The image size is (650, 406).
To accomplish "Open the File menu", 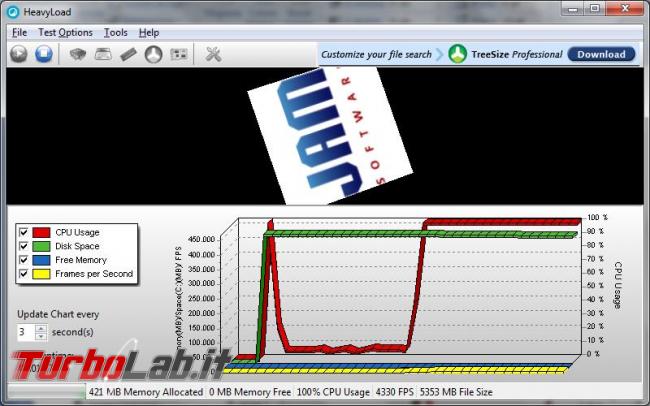I will tap(19, 32).
